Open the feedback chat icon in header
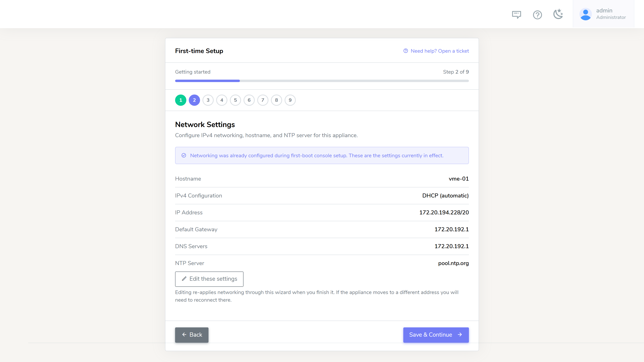Viewport: 644px width, 362px height. (x=516, y=14)
